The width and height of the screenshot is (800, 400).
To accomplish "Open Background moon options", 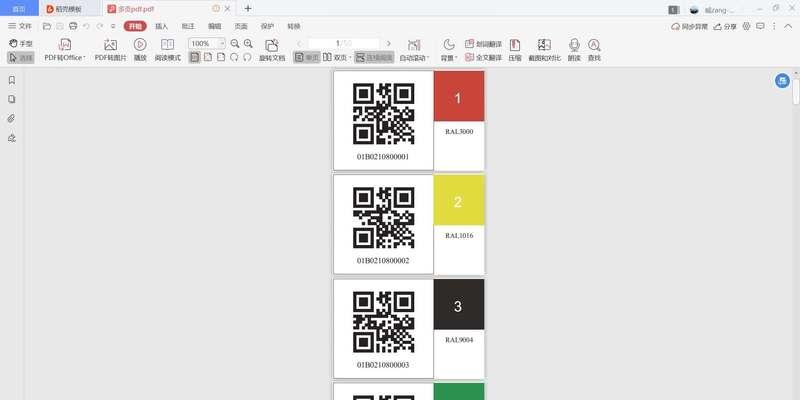I will pos(448,51).
